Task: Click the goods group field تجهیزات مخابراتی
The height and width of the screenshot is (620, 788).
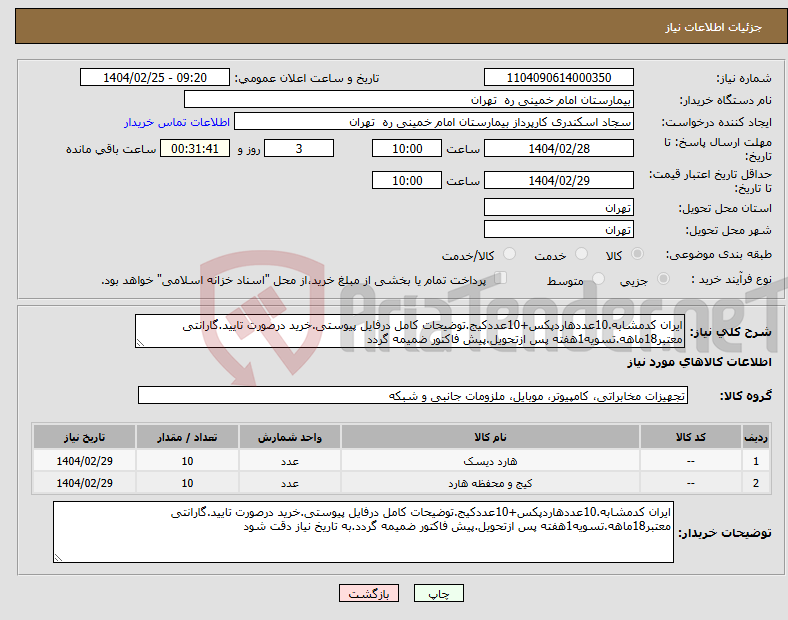Action: (x=413, y=396)
